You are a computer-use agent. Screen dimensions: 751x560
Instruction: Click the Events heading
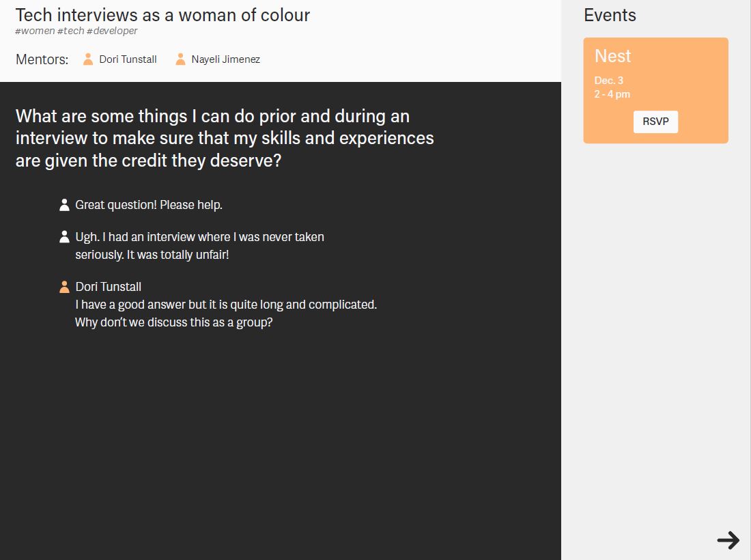(610, 15)
